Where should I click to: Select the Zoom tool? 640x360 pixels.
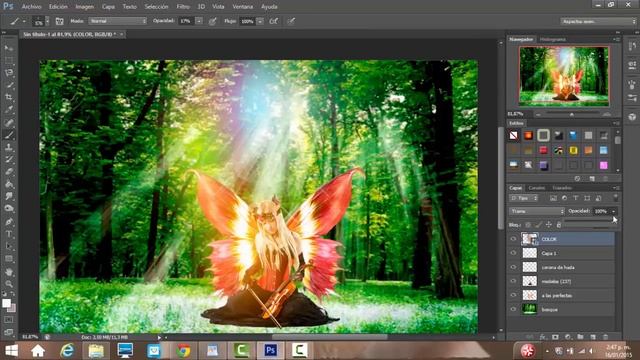pyautogui.click(x=9, y=284)
